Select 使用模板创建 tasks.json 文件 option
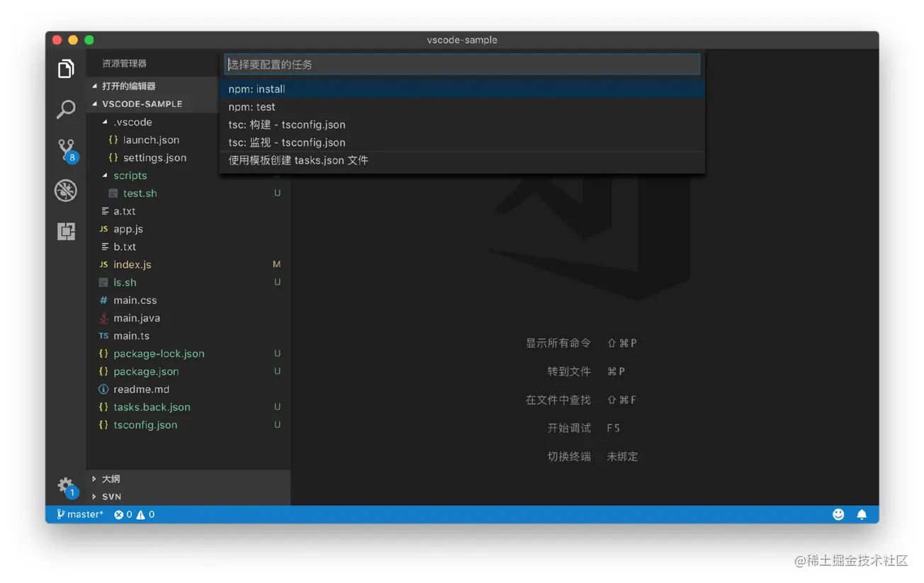The image size is (924, 583). (298, 160)
